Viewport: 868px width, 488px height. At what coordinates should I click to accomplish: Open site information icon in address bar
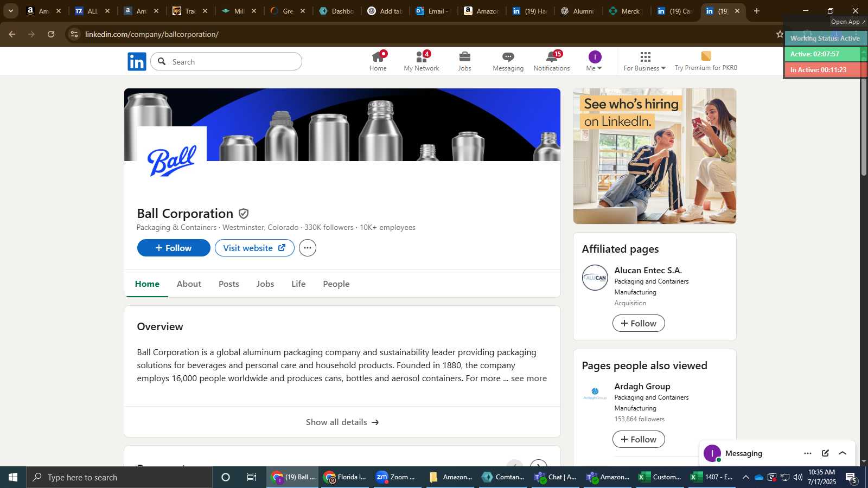(74, 34)
